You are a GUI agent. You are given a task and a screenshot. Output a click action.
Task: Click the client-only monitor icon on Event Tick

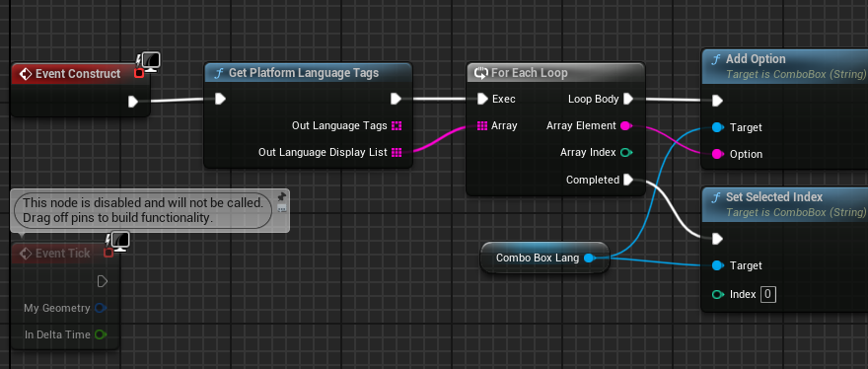(x=119, y=241)
